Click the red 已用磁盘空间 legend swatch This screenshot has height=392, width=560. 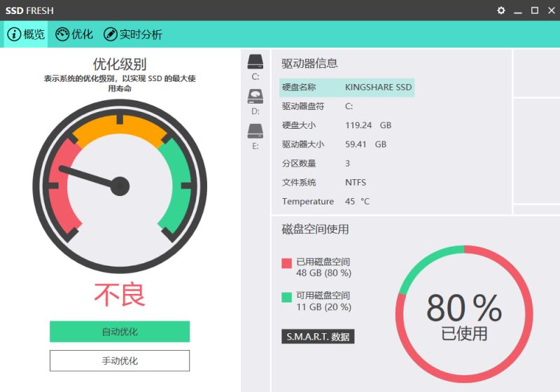286,263
